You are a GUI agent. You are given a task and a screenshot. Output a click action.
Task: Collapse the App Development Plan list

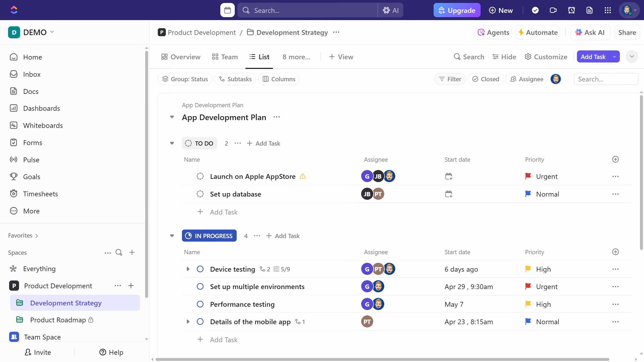[x=172, y=117]
